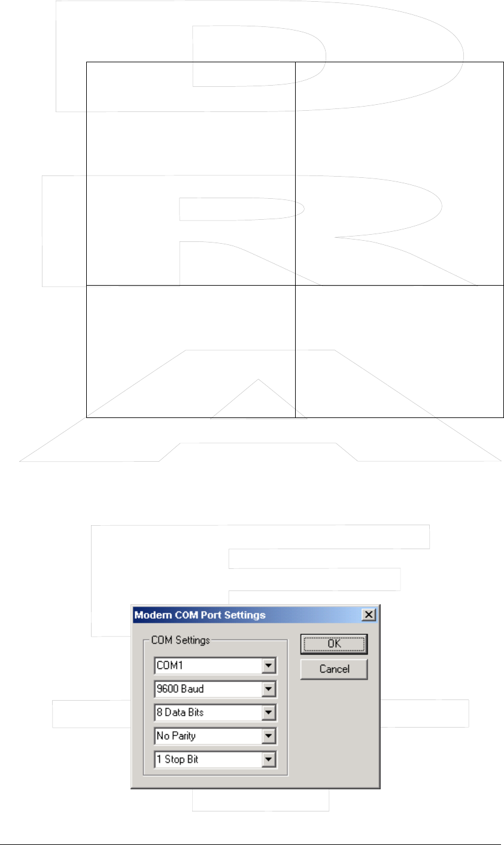The image size is (504, 845).
Task: Click the lower-right empty table cell
Action: click(399, 351)
